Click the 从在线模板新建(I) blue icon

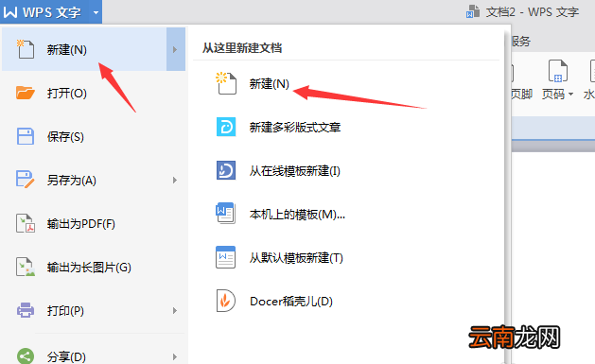226,170
